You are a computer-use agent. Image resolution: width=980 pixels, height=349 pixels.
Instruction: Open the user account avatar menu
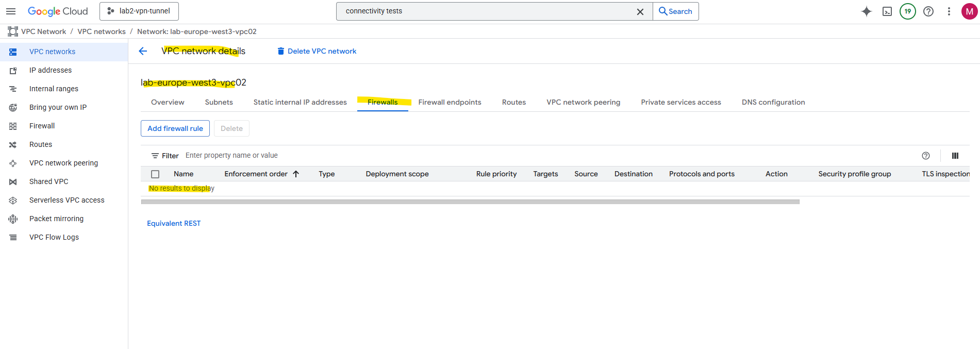[x=969, y=11]
